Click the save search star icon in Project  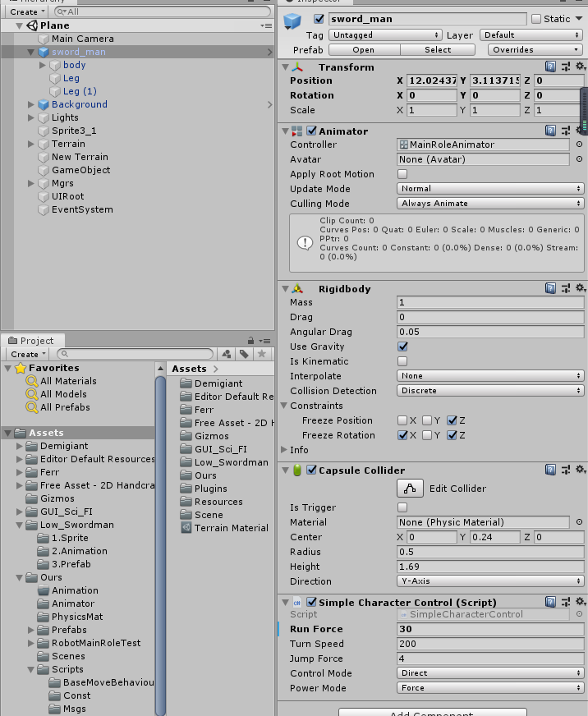tap(262, 354)
